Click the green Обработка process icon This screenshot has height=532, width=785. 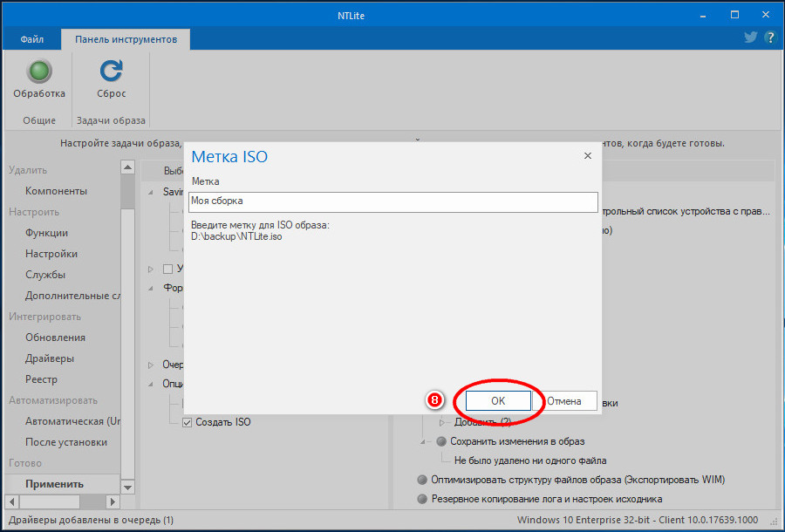pyautogui.click(x=39, y=71)
